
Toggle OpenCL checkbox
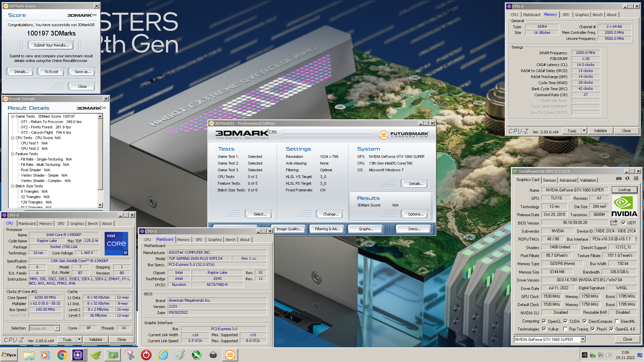[x=544, y=321]
